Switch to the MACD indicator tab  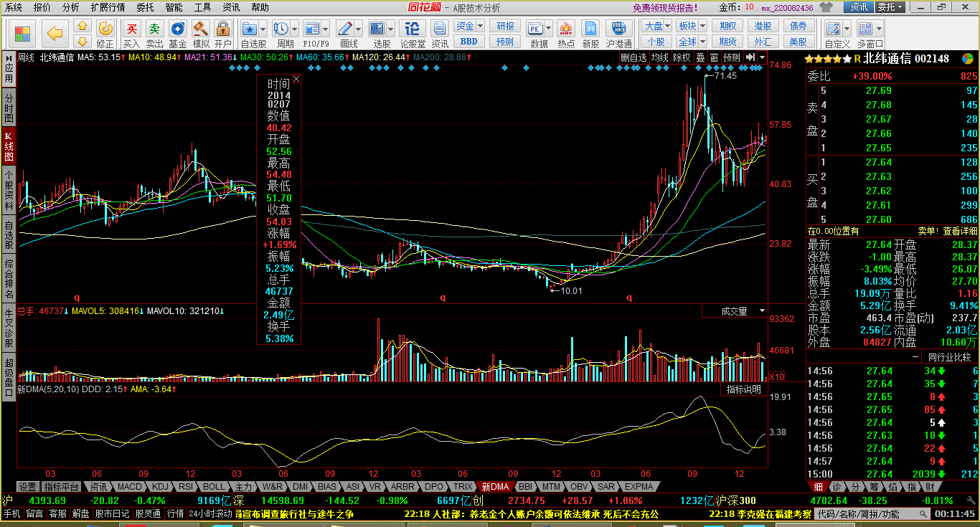coord(131,486)
